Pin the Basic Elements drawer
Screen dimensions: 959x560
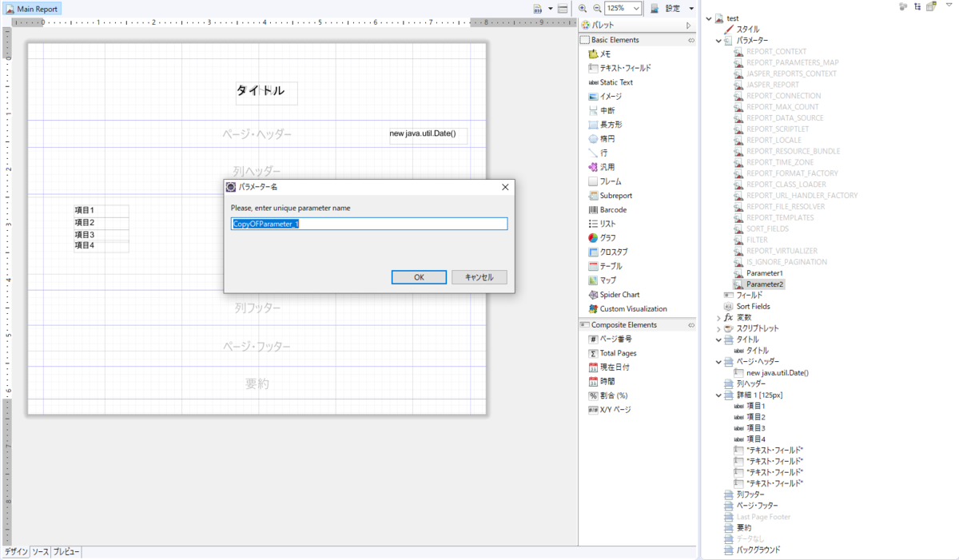691,39
